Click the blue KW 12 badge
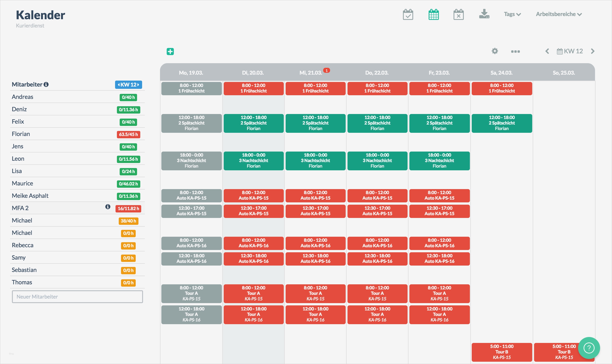 click(128, 85)
